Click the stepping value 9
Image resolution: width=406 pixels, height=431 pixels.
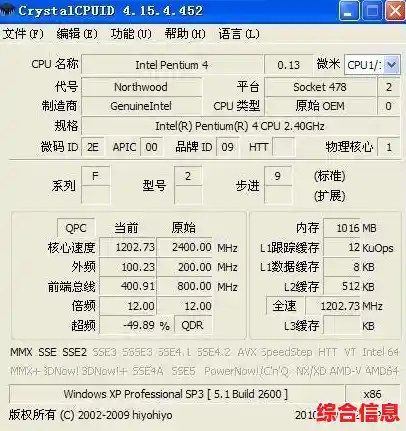pyautogui.click(x=278, y=176)
